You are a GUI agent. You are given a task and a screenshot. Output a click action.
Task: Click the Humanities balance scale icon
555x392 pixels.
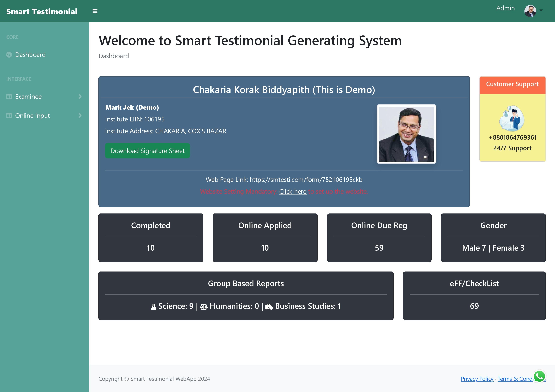[x=204, y=306]
